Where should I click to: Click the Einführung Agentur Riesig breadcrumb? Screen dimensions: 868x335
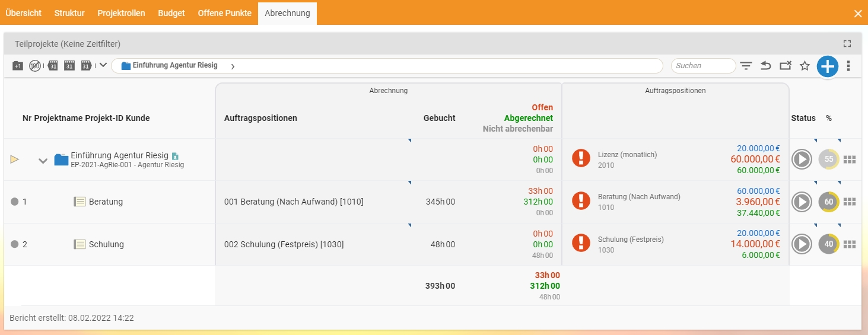[x=170, y=65]
